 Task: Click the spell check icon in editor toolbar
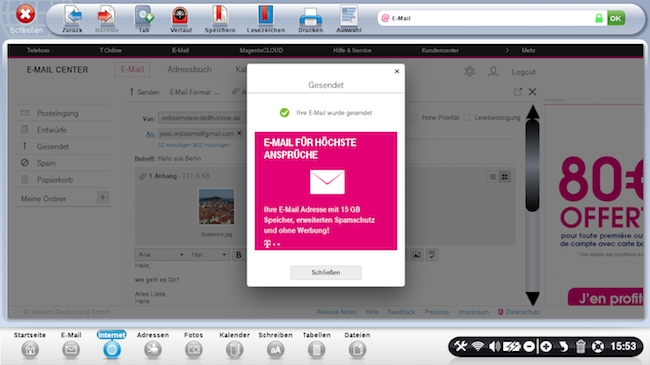click(432, 255)
